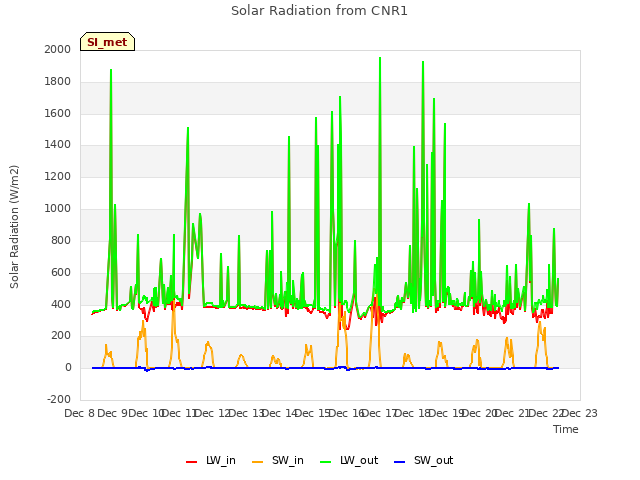Click the chart title Solar Radiation from CNR1
This screenshot has height=480, width=640.
(319, 11)
